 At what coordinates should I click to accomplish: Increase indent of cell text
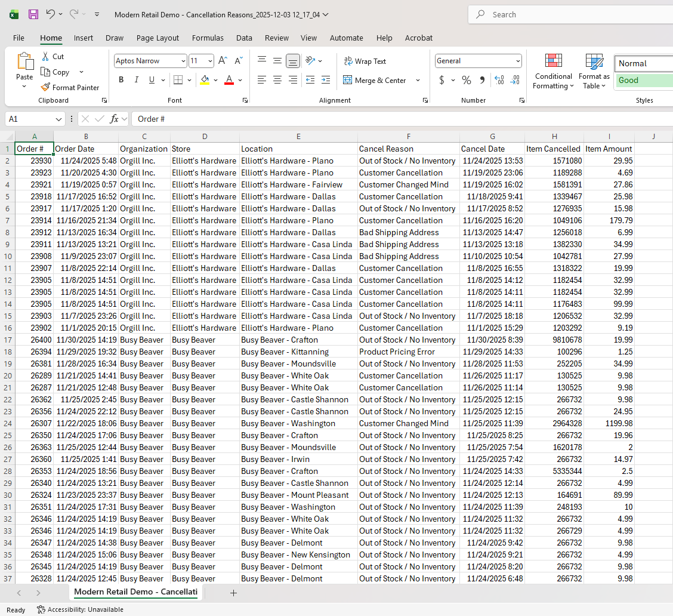pyautogui.click(x=326, y=80)
